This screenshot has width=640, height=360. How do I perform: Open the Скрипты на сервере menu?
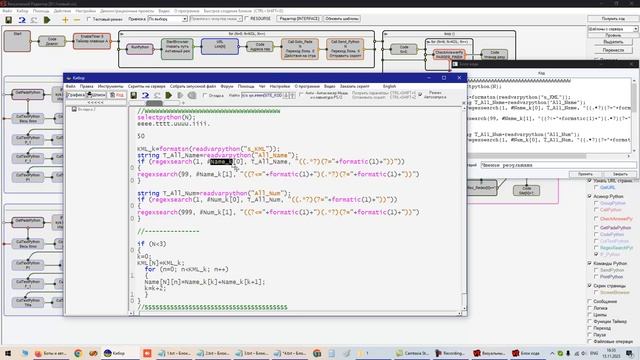coord(147,87)
